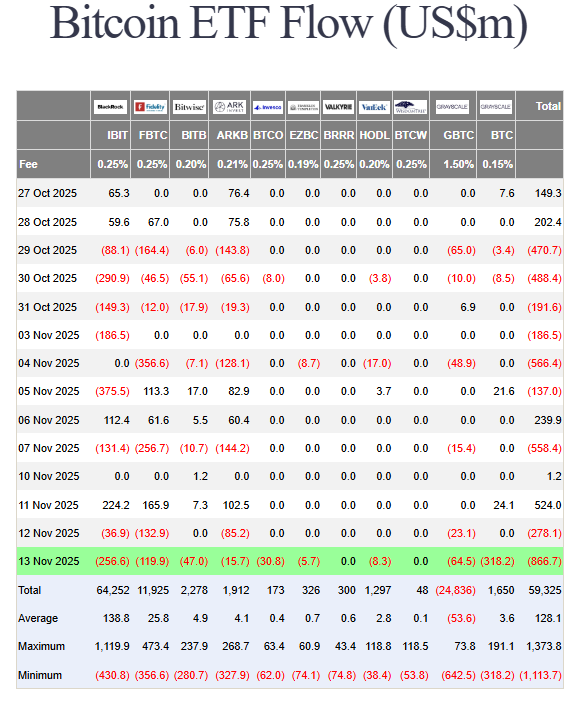Click the 30 Oct 2025 date cell
The width and height of the screenshot is (588, 705).
pos(47,278)
